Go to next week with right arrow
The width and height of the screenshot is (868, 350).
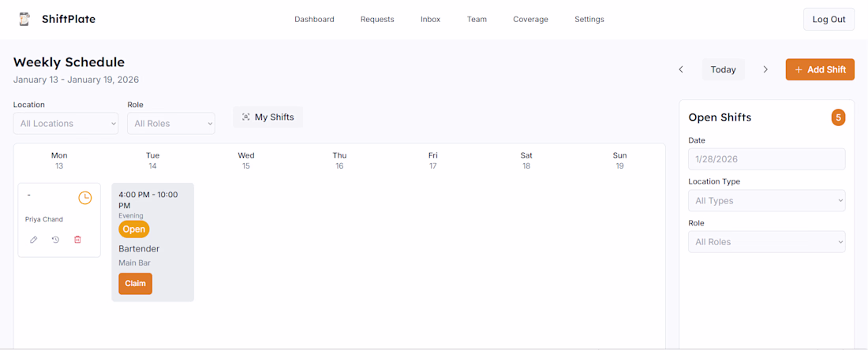pos(765,69)
